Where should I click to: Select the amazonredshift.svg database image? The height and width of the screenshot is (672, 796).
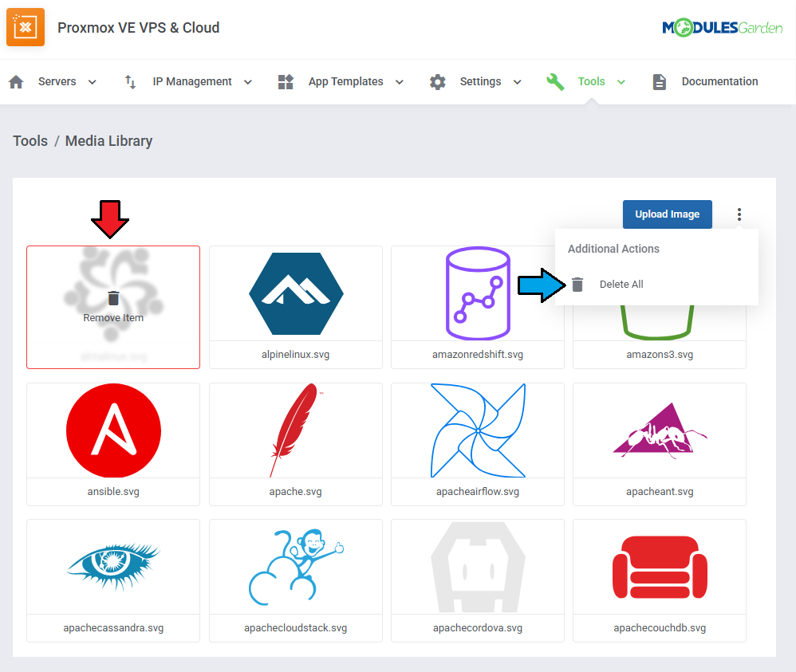pos(478,293)
